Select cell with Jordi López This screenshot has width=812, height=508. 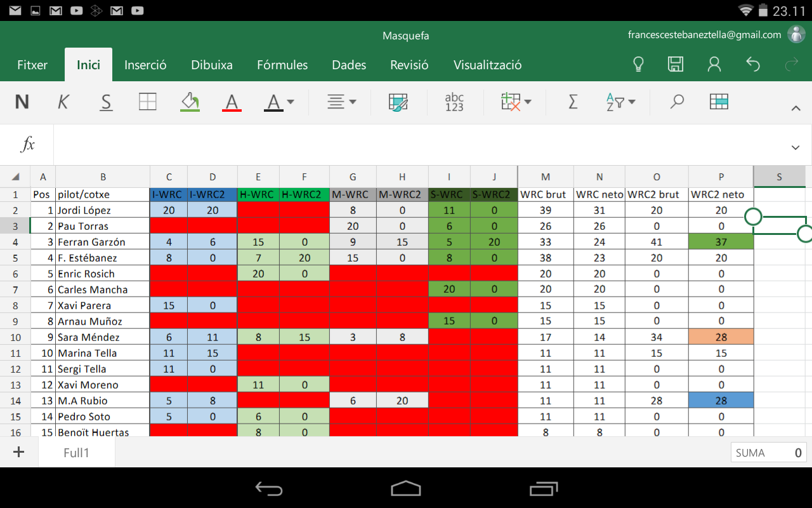(103, 210)
